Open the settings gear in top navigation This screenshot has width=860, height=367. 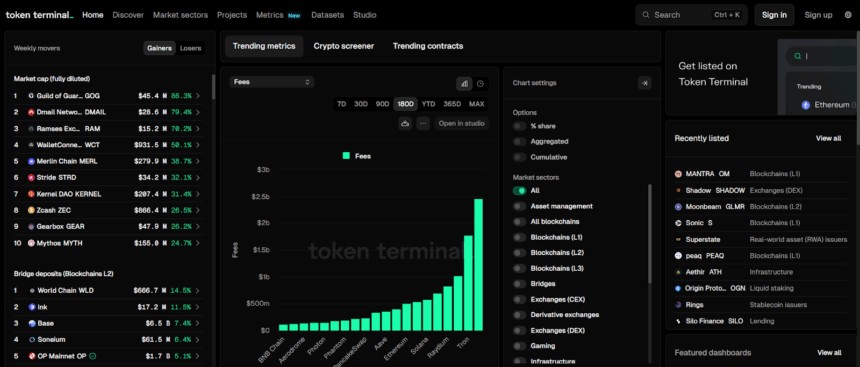click(848, 15)
